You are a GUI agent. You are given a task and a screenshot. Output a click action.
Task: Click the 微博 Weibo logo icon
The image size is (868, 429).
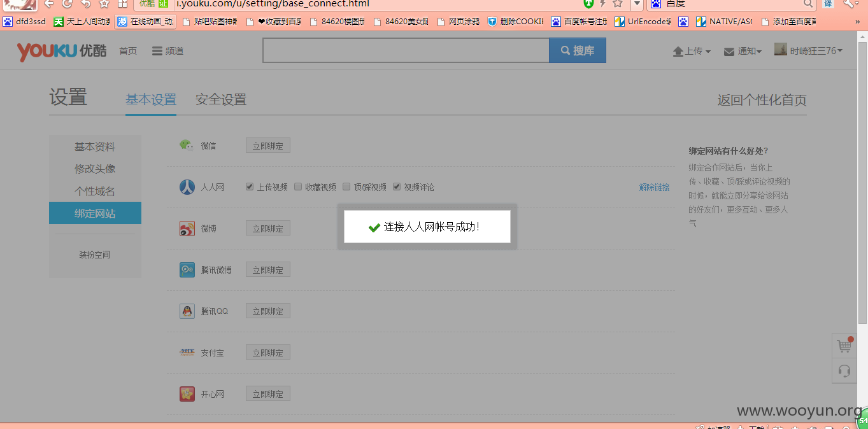pyautogui.click(x=187, y=229)
